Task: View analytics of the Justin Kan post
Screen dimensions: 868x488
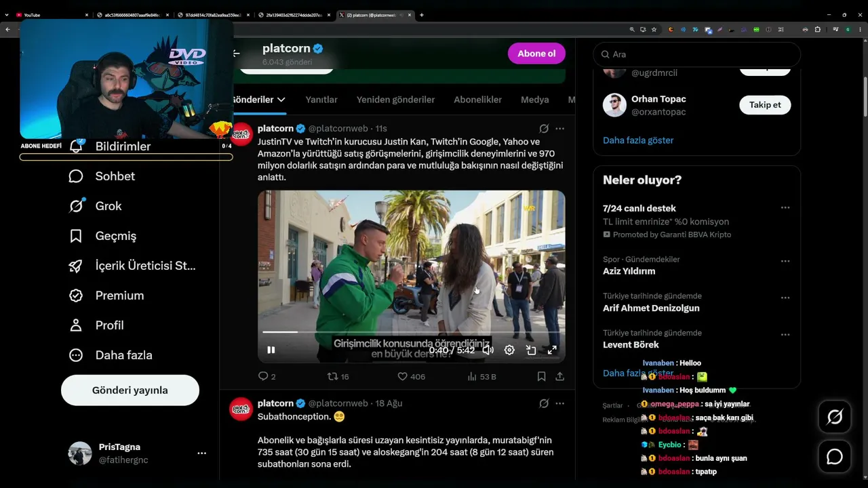Action: (x=471, y=376)
